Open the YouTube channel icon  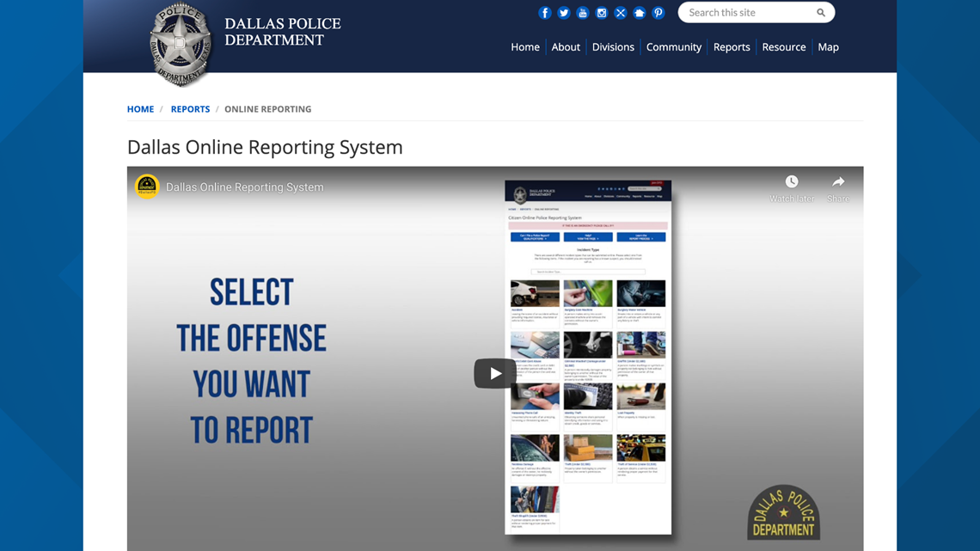coord(582,12)
